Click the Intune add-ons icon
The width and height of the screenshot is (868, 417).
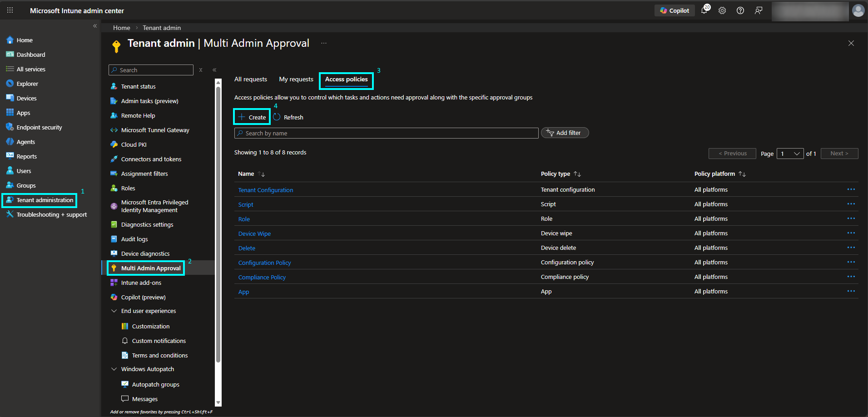pos(114,283)
